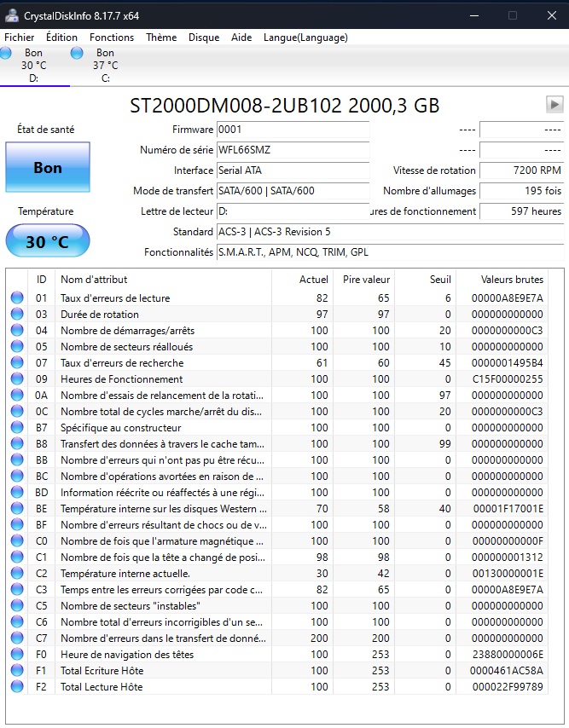
Task: Select the C: drive tab at 37 °C
Action: pyautogui.click(x=106, y=66)
